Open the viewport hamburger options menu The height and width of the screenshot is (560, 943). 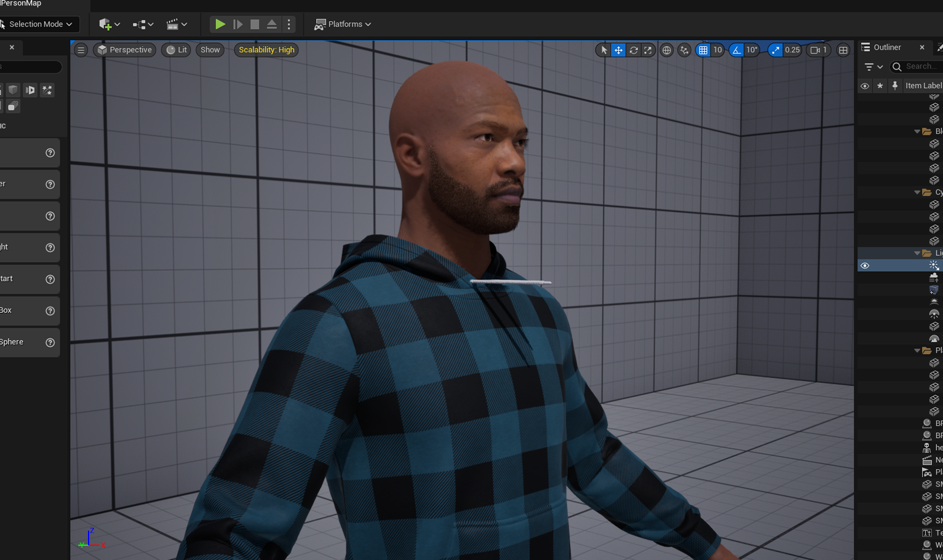pos(81,50)
